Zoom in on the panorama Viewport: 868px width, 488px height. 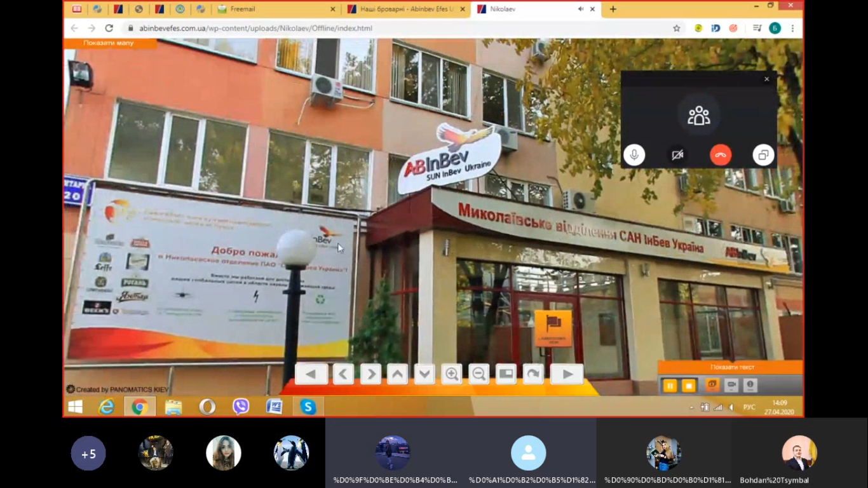click(452, 374)
